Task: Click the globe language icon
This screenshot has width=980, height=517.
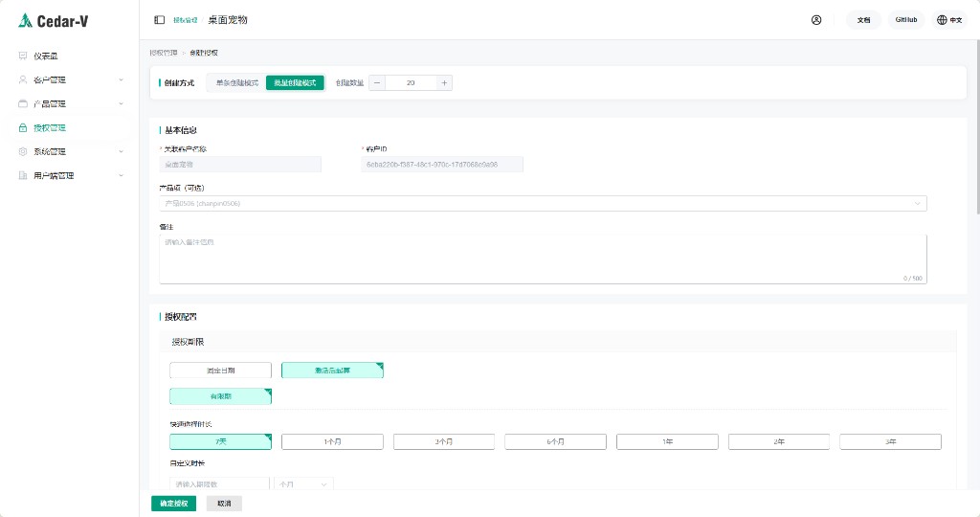Action: coord(942,20)
